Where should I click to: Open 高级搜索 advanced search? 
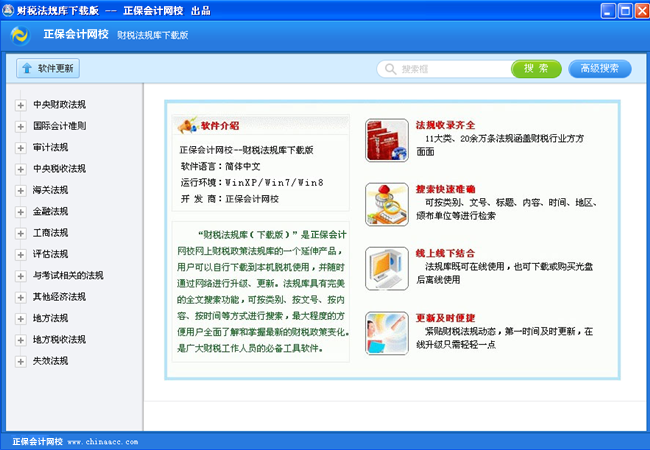pyautogui.click(x=600, y=69)
